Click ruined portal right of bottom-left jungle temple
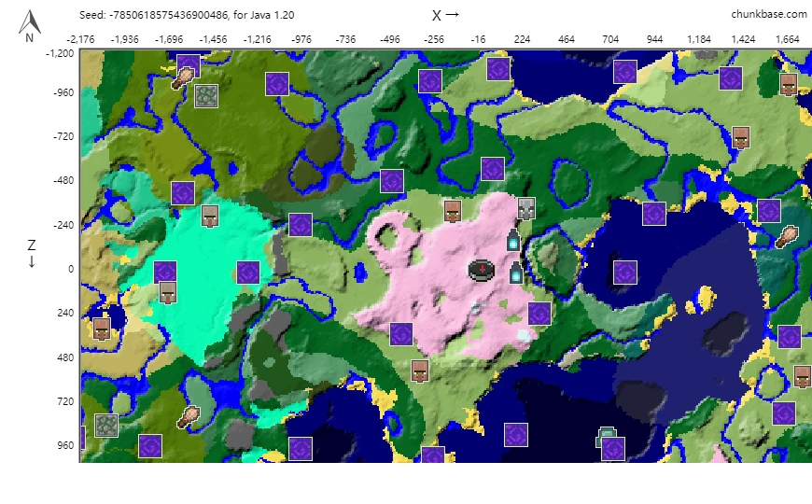This screenshot has width=812, height=504. point(150,446)
